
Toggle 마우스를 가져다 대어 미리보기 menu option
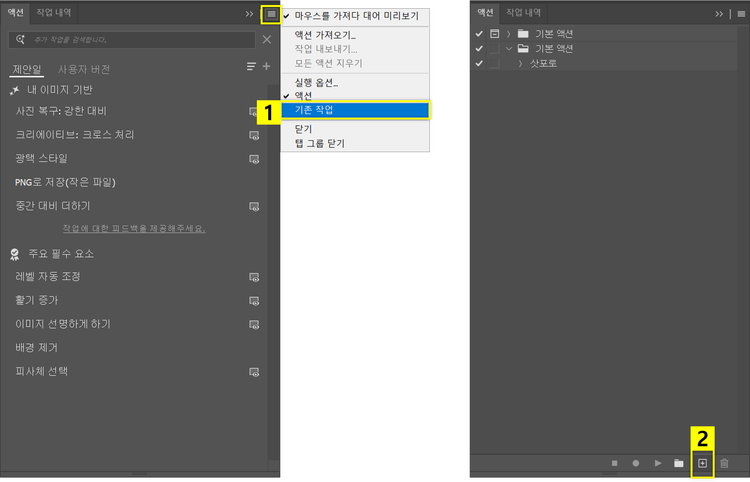click(355, 16)
